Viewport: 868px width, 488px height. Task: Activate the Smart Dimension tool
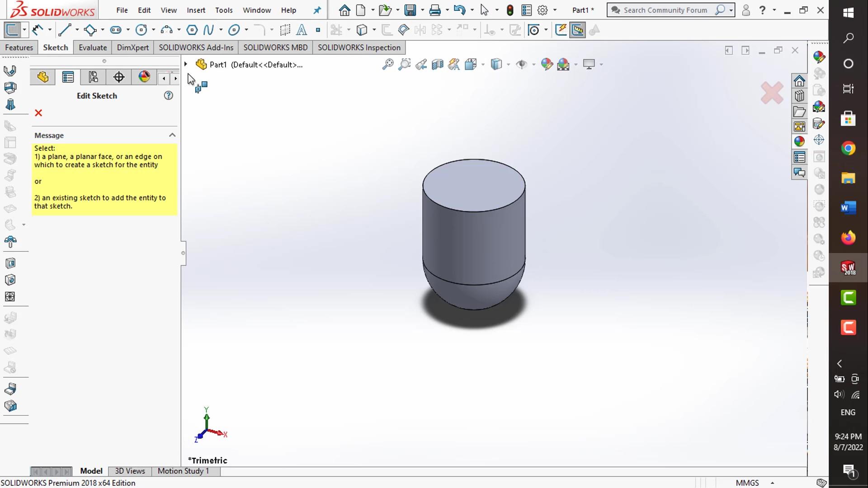38,30
